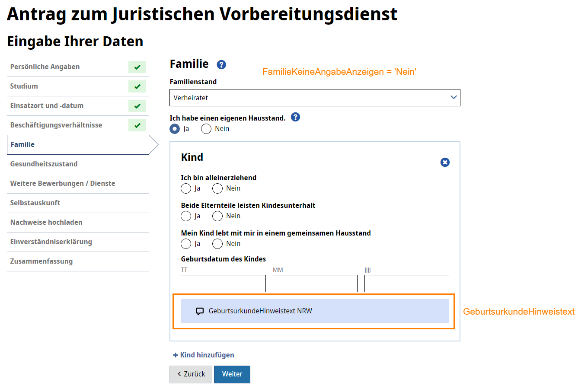The image size is (575, 392).
Task: Click the Kind section heading
Action: tap(192, 157)
